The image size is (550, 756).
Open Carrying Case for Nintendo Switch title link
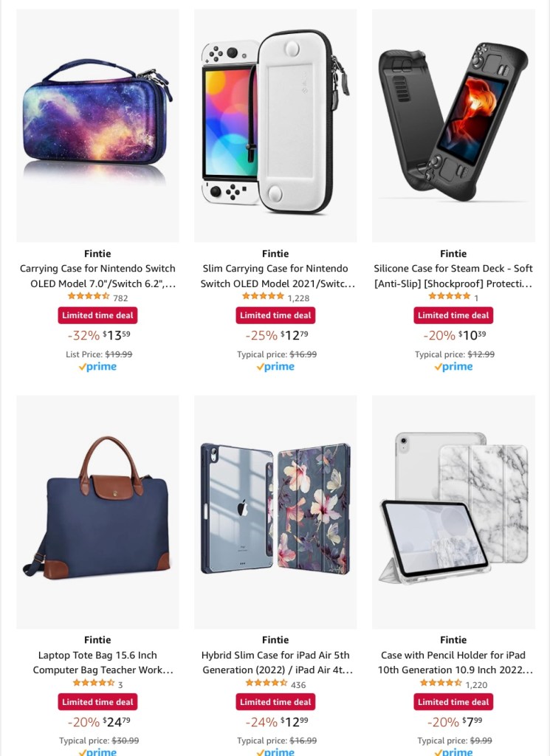coord(97,276)
